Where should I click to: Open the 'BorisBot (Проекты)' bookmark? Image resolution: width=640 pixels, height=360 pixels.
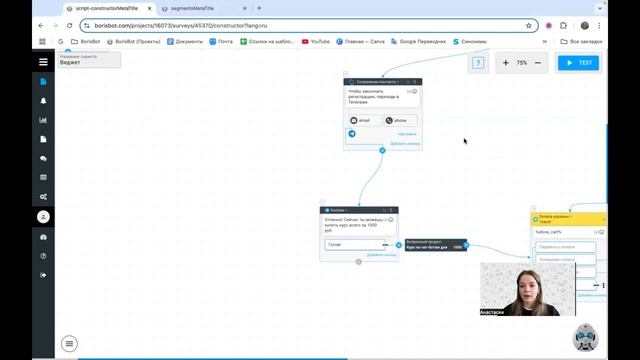coord(134,42)
